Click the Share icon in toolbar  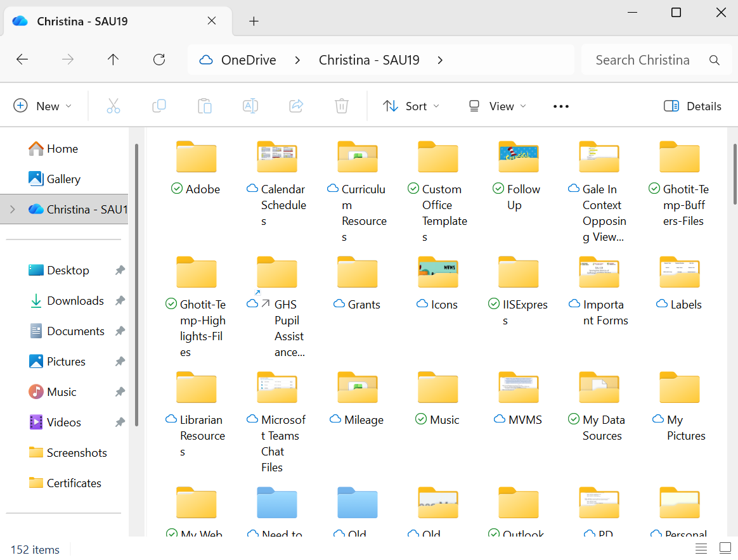click(x=296, y=106)
